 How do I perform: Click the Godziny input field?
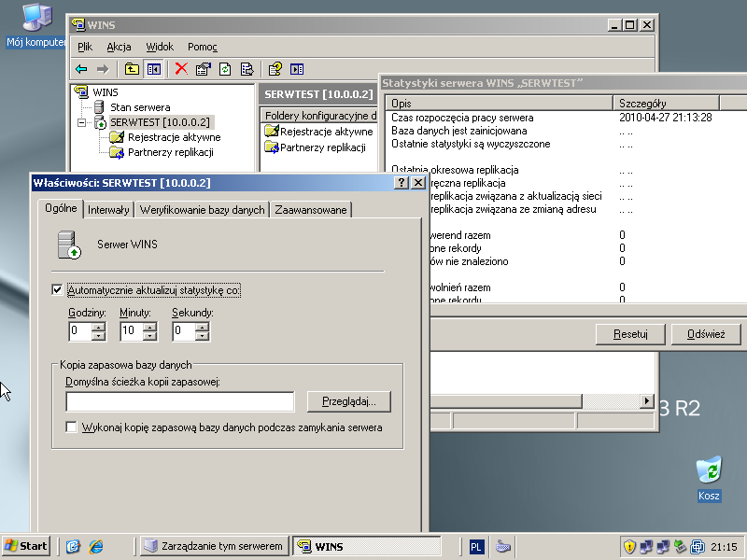(x=81, y=331)
